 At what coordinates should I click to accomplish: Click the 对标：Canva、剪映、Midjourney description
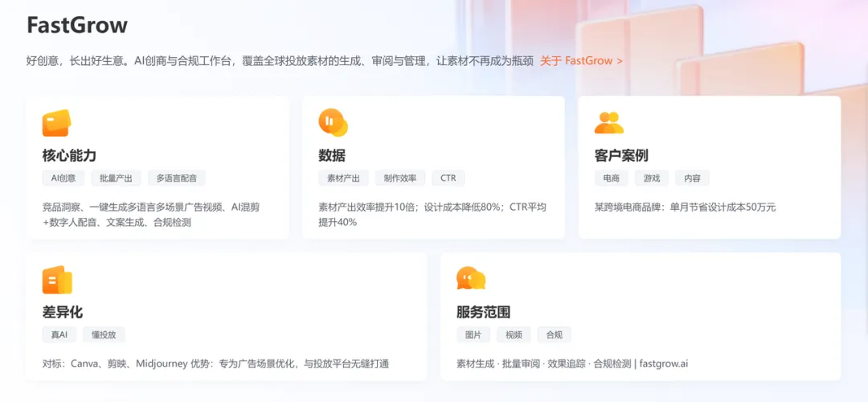(x=215, y=363)
